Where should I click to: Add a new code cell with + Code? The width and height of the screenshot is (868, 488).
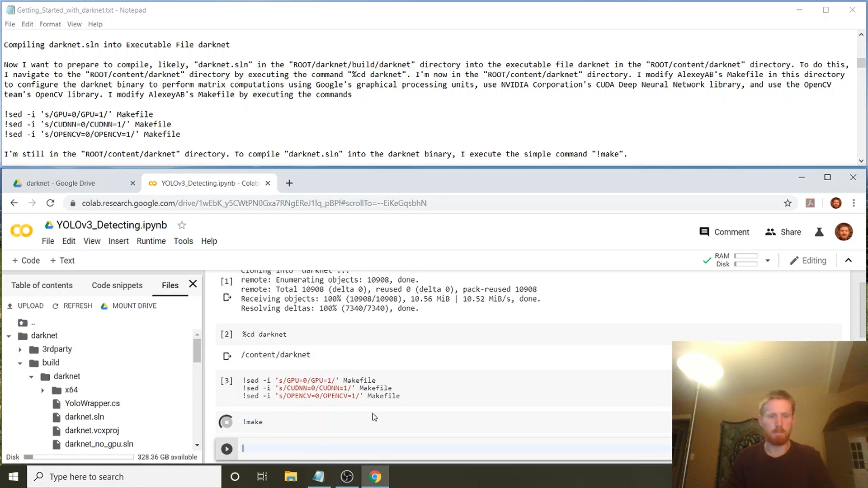(26, 260)
